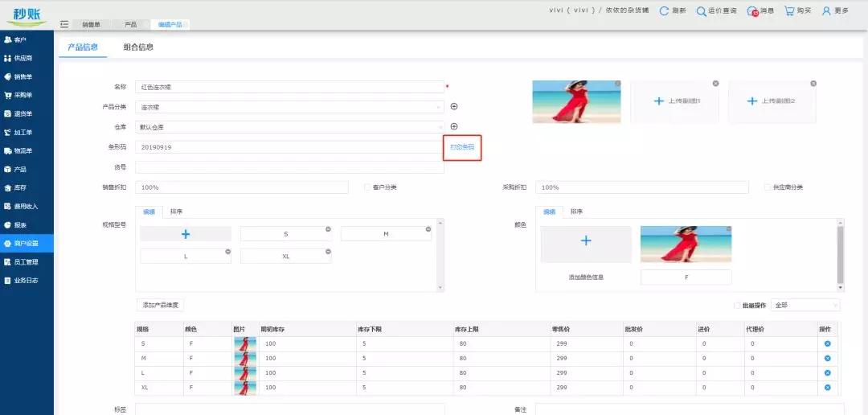The image size is (868, 415).
Task: Open 更多 user menu
Action: tap(835, 11)
